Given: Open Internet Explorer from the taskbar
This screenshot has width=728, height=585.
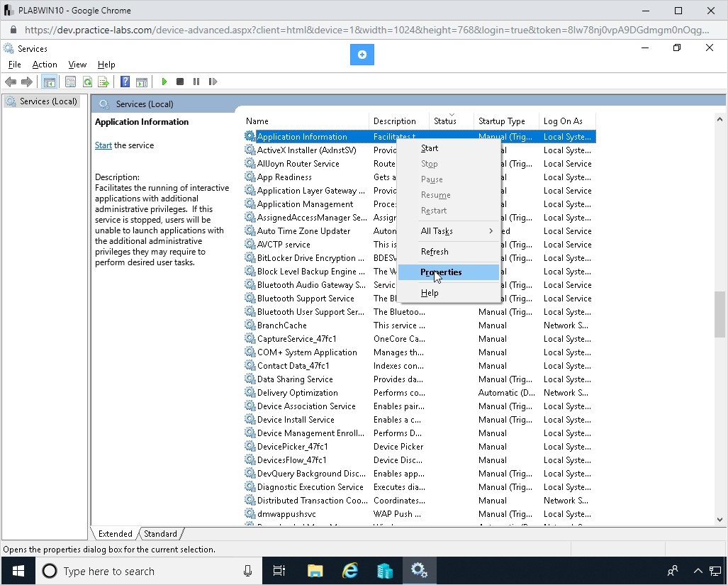Looking at the screenshot, I should point(349,571).
